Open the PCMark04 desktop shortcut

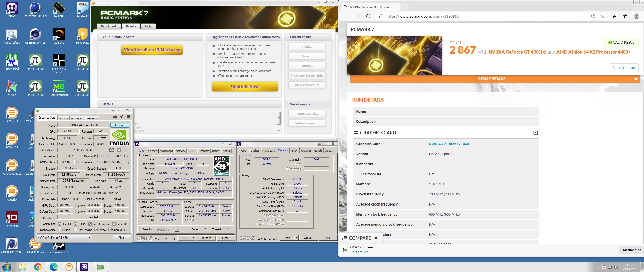12,115
